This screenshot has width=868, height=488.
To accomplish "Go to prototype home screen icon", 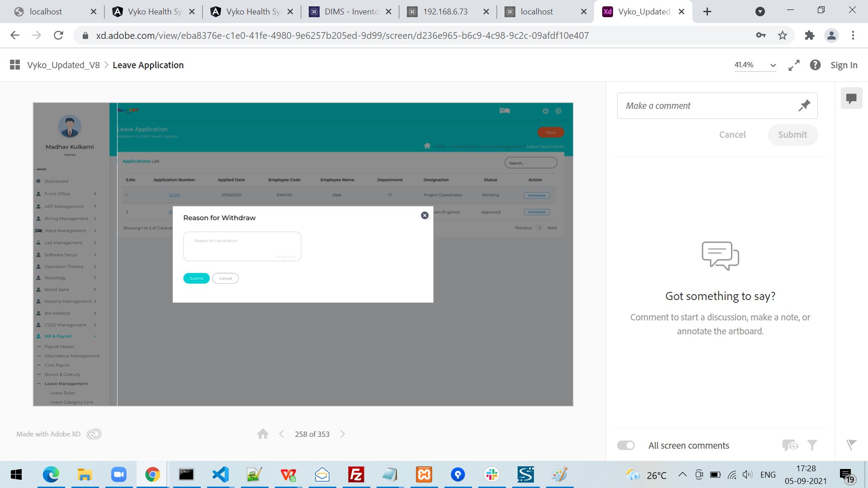I will pyautogui.click(x=263, y=434).
